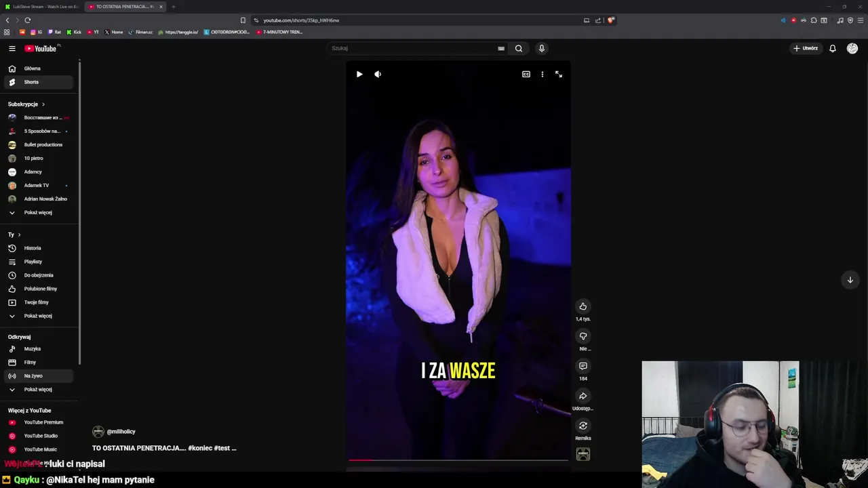Screen dimensions: 868x488
Task: Remix this Short
Action: [583, 426]
